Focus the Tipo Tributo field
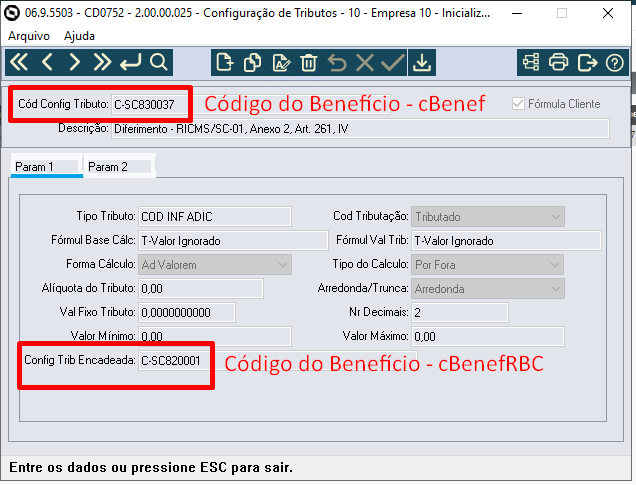The image size is (636, 485). pyautogui.click(x=215, y=217)
